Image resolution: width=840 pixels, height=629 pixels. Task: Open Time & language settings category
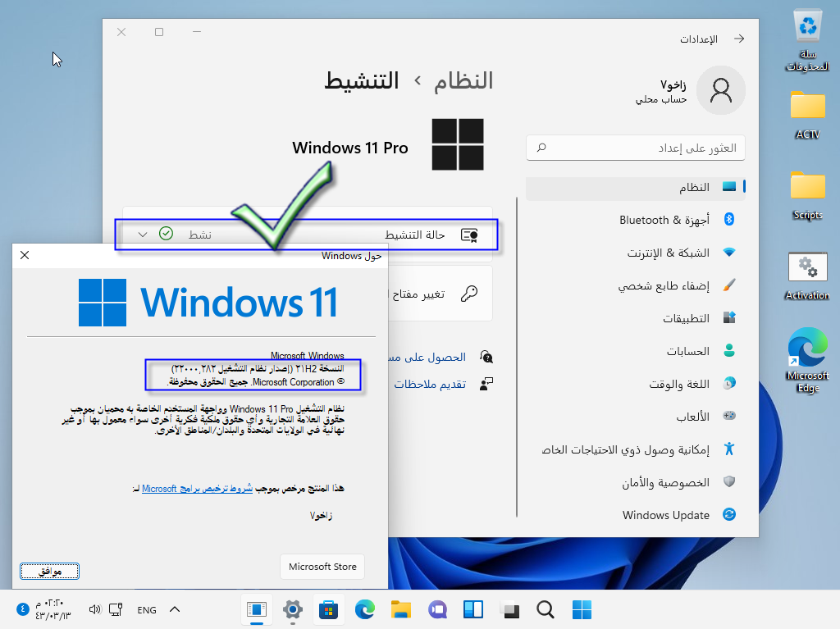coord(636,384)
